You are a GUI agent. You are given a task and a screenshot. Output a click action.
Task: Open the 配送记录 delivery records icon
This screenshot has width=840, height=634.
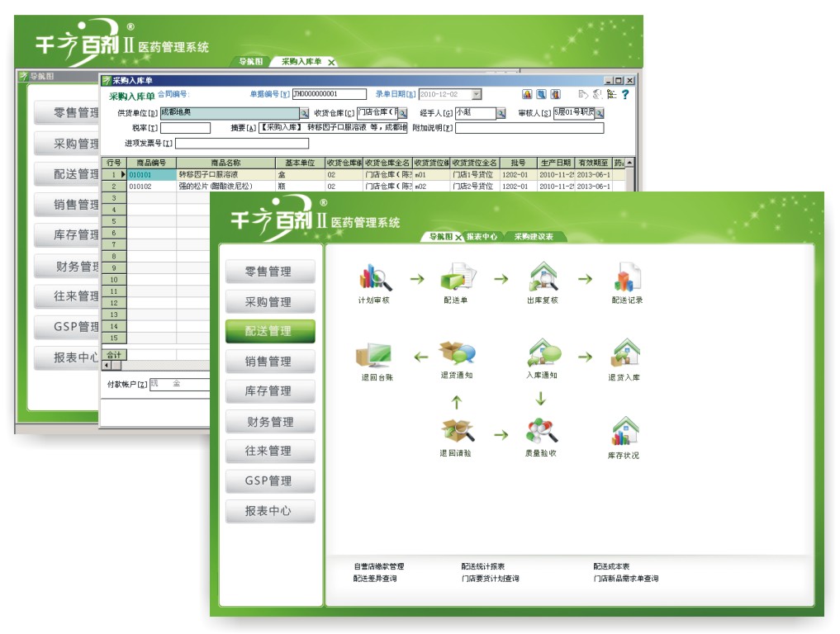click(x=627, y=277)
